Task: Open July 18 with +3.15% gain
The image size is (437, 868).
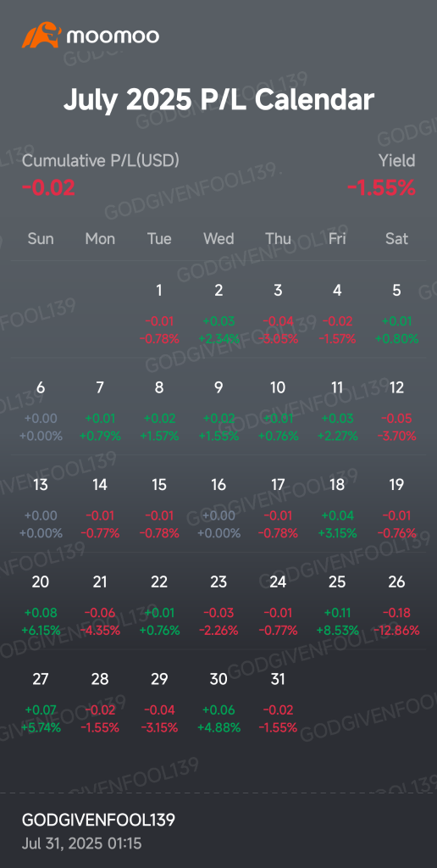Action: click(337, 509)
